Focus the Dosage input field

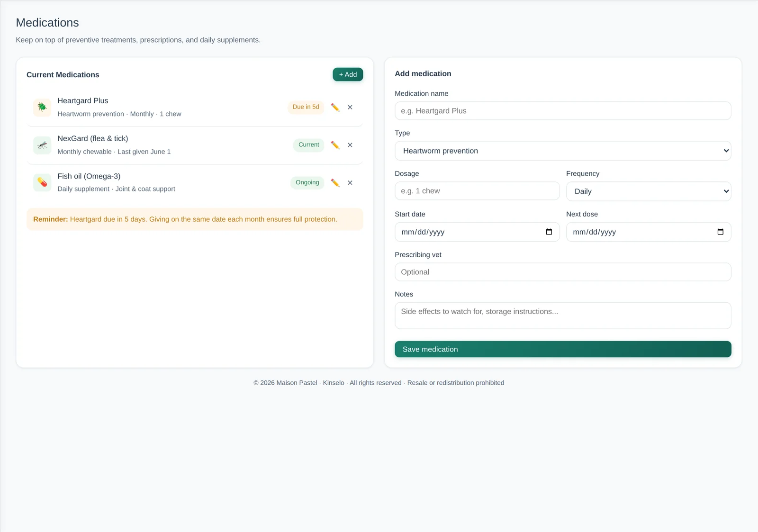click(477, 191)
